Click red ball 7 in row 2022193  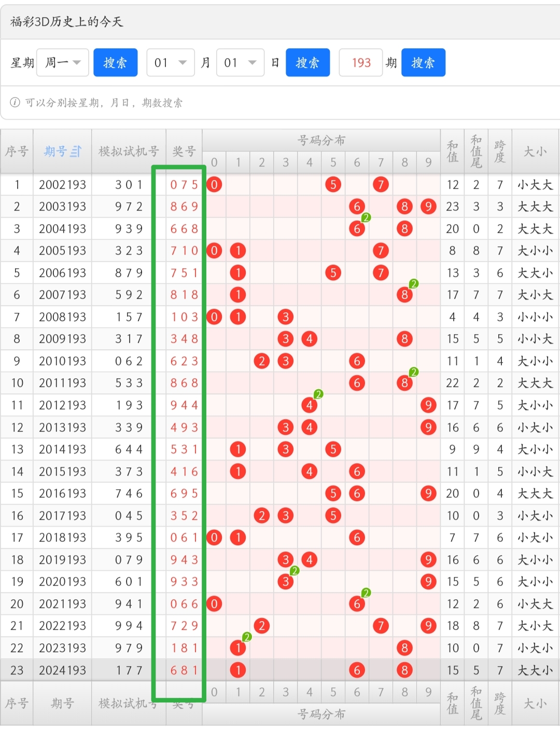(x=381, y=626)
